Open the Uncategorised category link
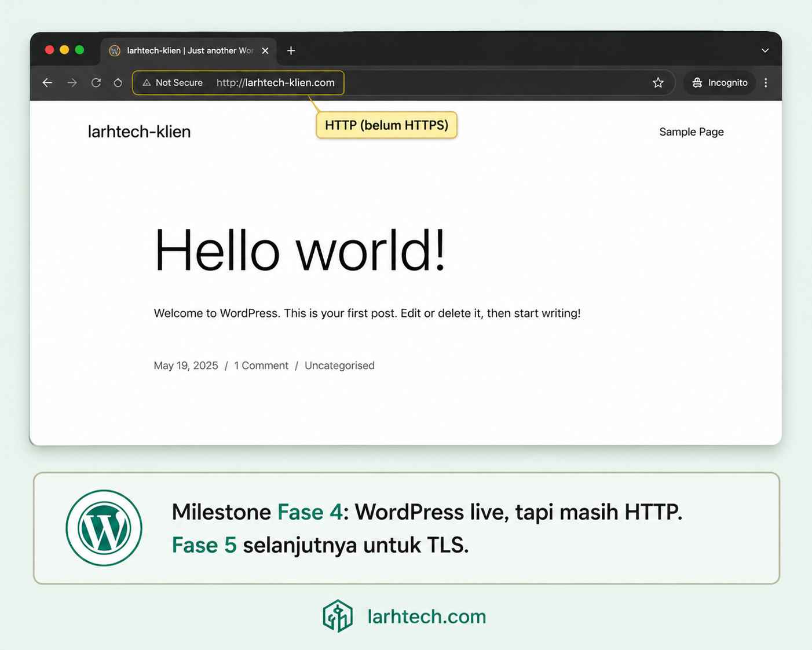812x650 pixels. pos(339,366)
